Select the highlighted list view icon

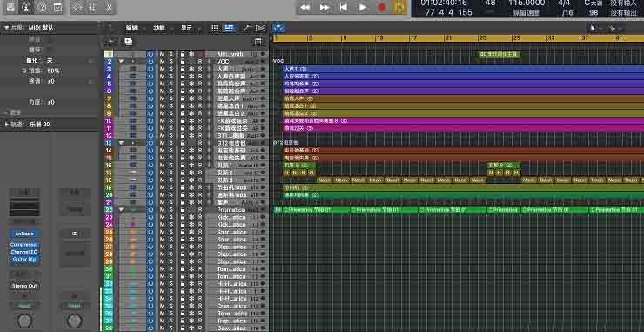229,28
